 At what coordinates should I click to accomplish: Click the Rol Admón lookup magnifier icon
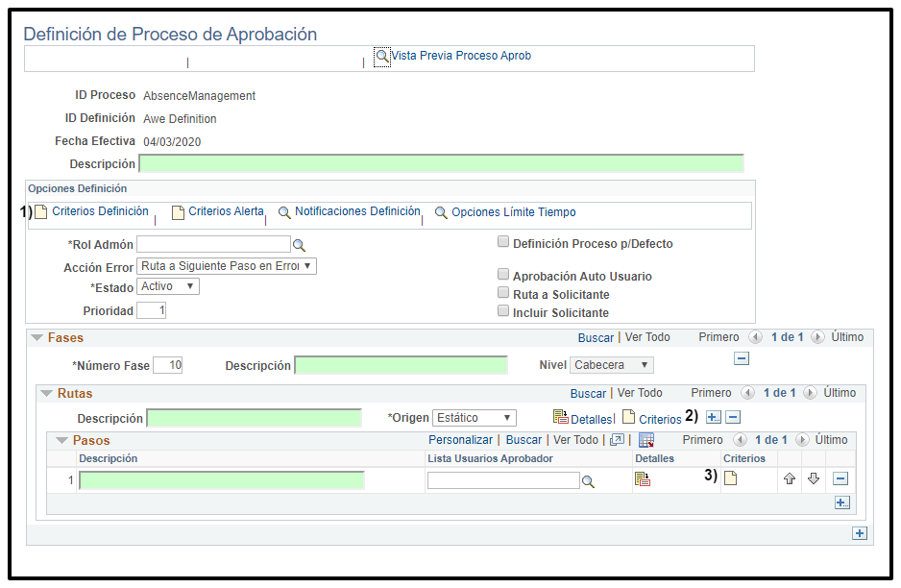[299, 245]
